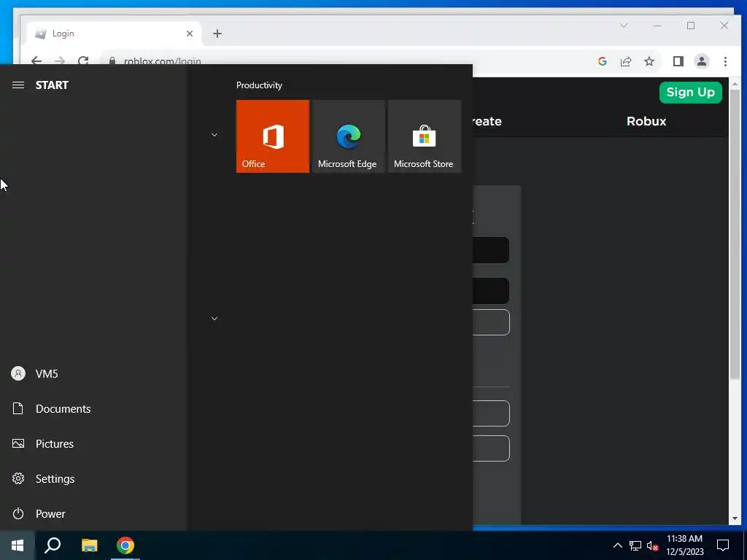This screenshot has width=747, height=560.
Task: Click the Windows Start button
Action: (x=18, y=545)
